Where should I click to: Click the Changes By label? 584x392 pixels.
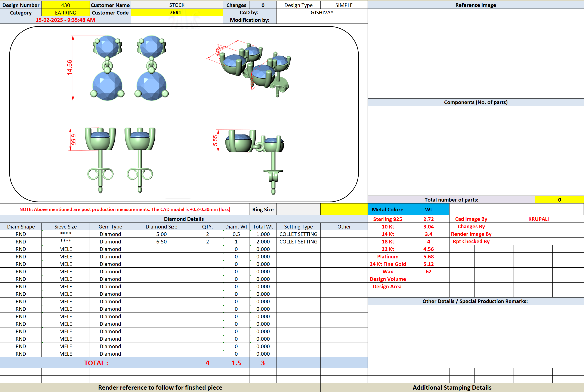pos(471,227)
